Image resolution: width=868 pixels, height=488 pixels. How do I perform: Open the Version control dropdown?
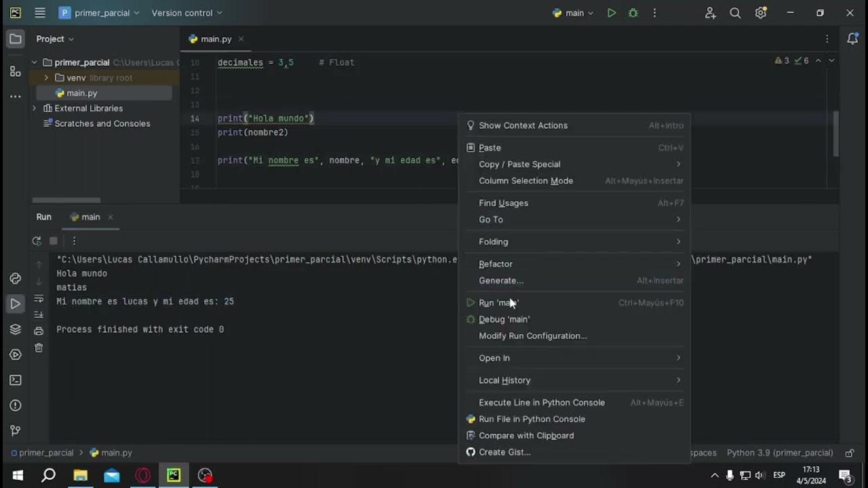186,13
